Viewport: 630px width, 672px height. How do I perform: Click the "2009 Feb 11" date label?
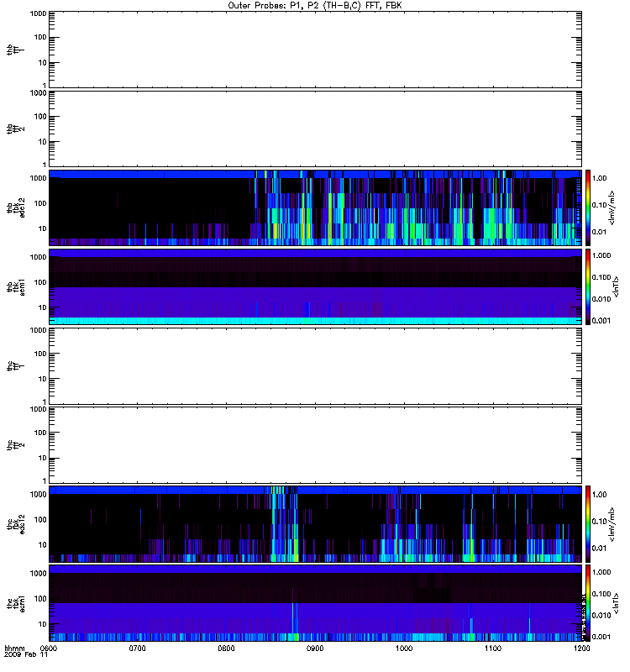point(26,655)
